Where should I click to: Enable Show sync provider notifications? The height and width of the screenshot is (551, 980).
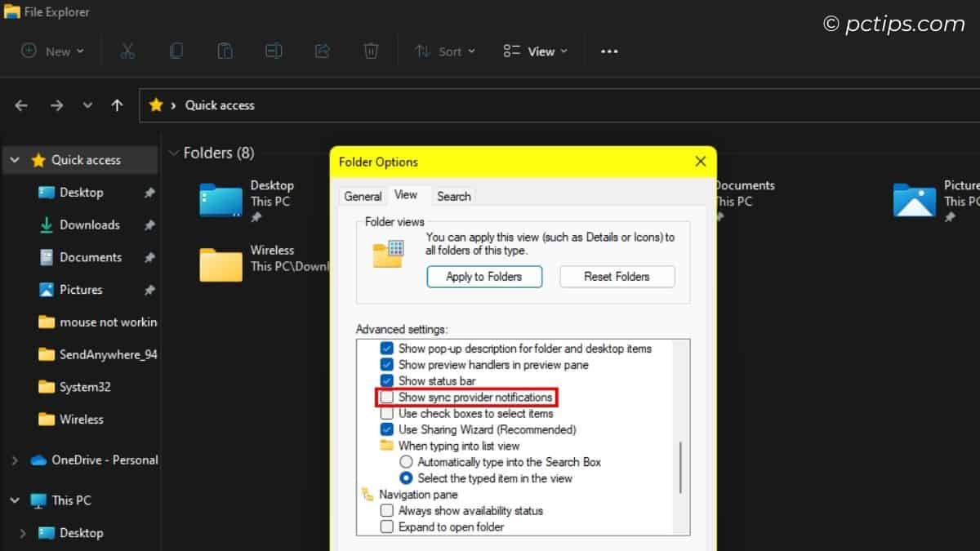(x=386, y=397)
